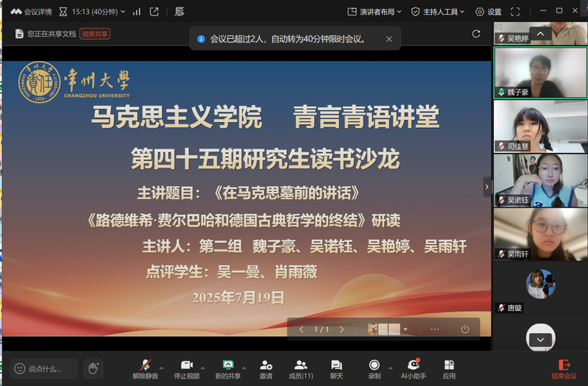Click the muted mic icon on 吴雨轩 tile

tap(501, 254)
